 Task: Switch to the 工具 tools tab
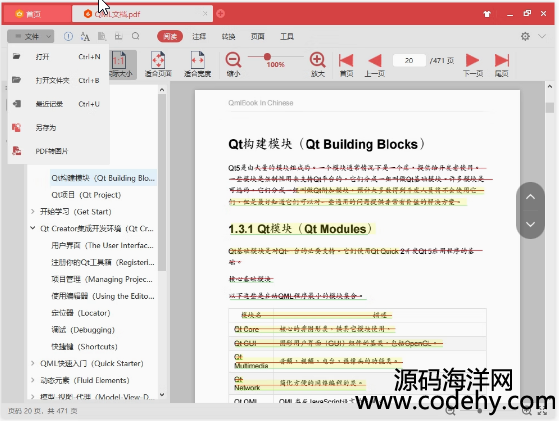point(287,36)
